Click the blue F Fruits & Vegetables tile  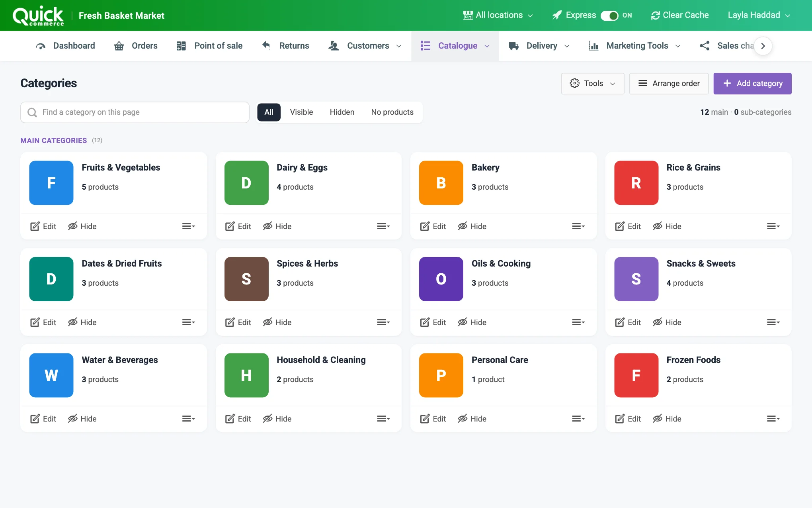click(x=51, y=183)
